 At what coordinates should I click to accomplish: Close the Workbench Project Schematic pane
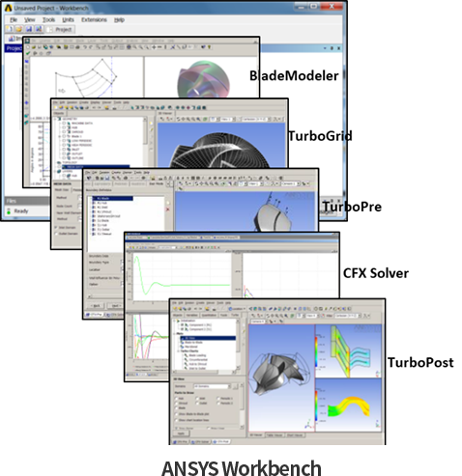pyautogui.click(x=338, y=48)
